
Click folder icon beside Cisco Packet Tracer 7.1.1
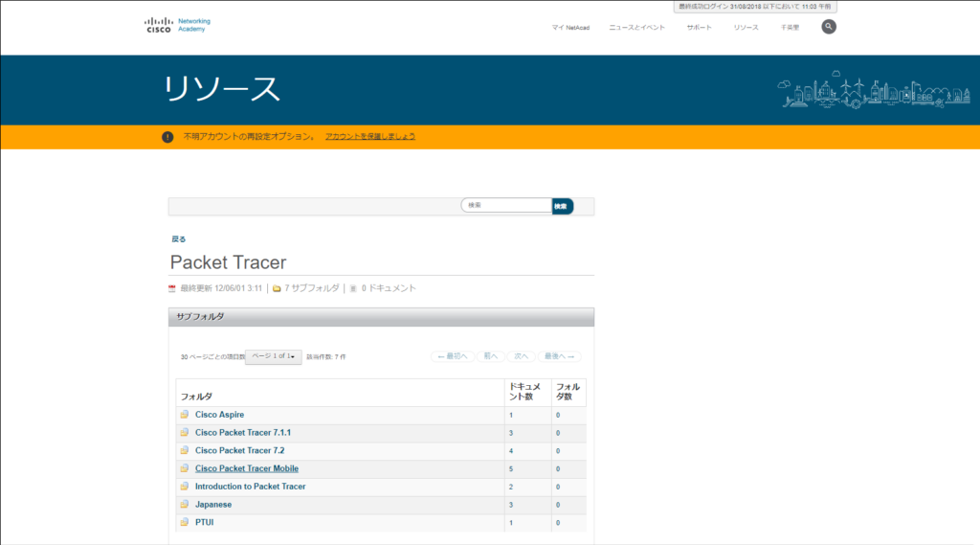click(x=185, y=432)
